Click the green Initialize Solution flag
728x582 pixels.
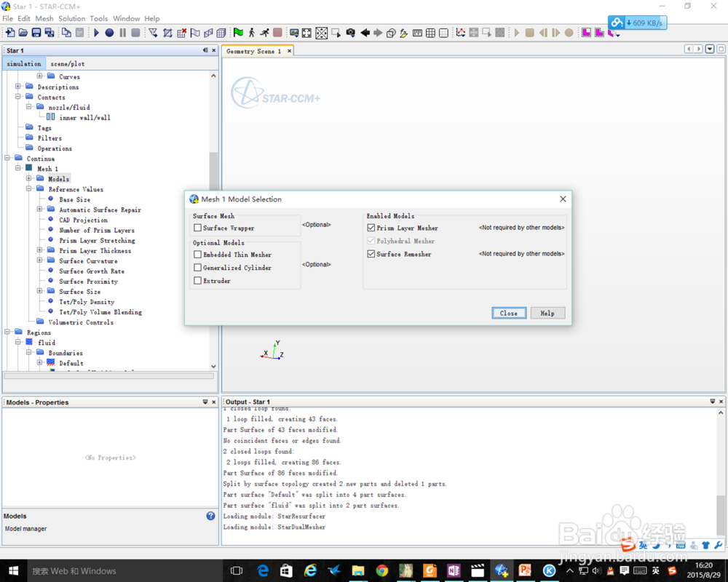coord(238,33)
